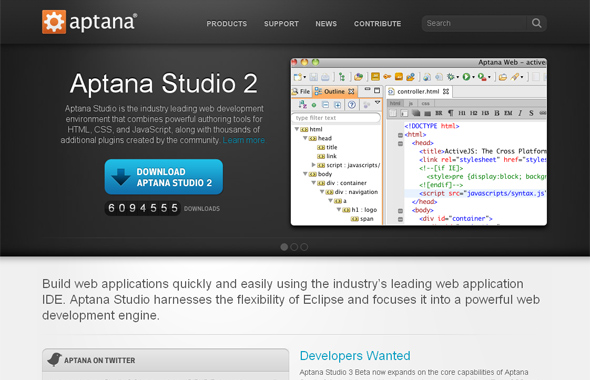Screen dimensions: 590x380
Task: Click the Italic I formatting icon
Action: coord(520,113)
